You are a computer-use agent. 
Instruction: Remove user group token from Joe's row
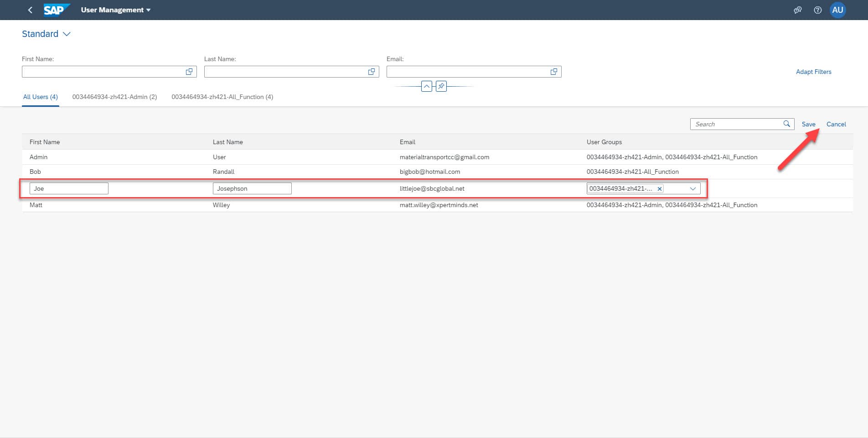click(659, 188)
